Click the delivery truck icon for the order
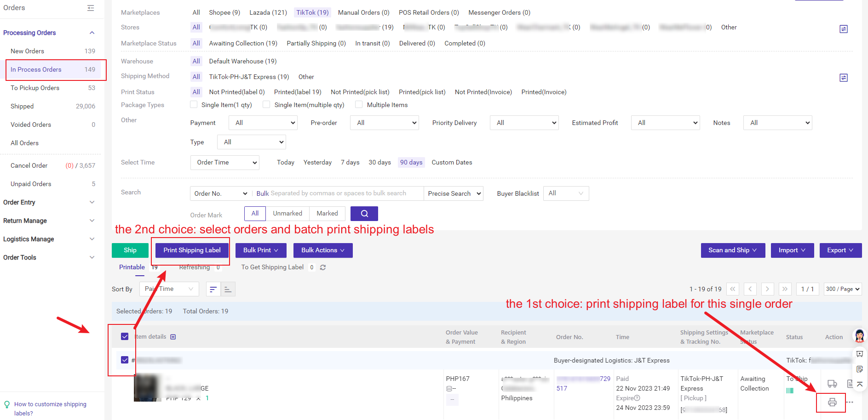This screenshot has height=420, width=868. [x=832, y=384]
